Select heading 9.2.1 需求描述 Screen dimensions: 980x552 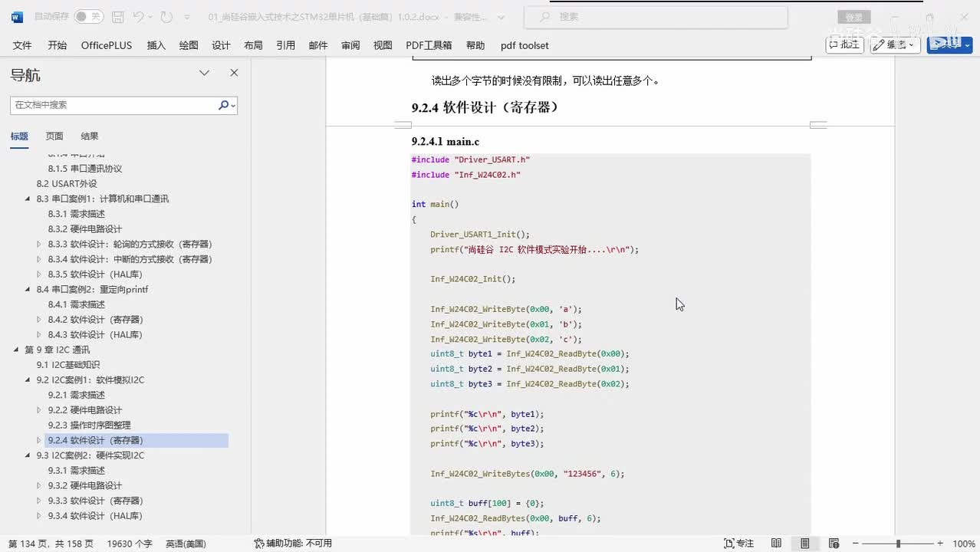pyautogui.click(x=77, y=395)
